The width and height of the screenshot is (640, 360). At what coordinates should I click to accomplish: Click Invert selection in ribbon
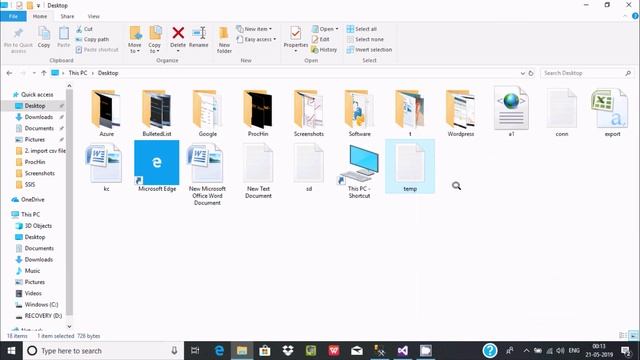(x=369, y=49)
